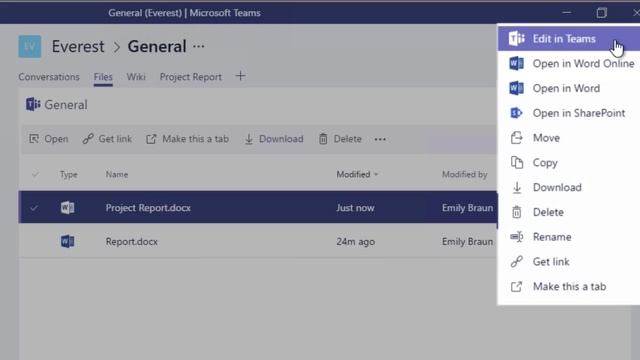640x360 pixels.
Task: Click Download label in file toolbar
Action: [x=281, y=139]
